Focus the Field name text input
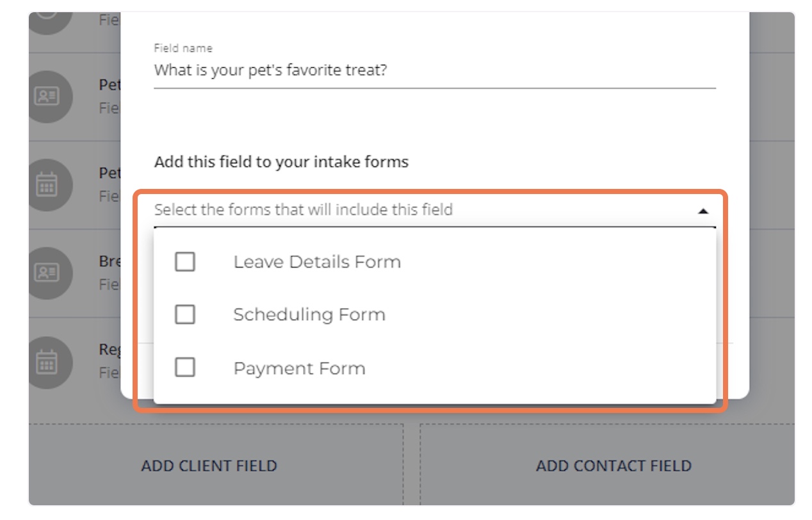The height and width of the screenshot is (520, 812). coord(434,70)
